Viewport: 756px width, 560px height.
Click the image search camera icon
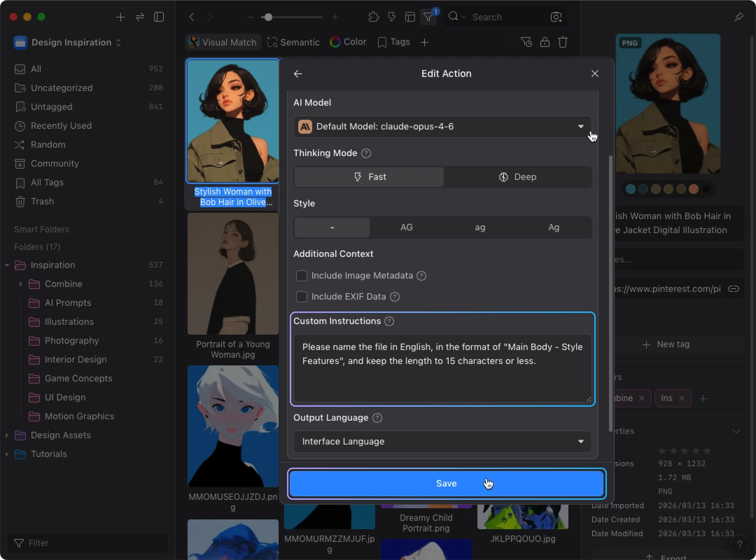click(x=556, y=17)
